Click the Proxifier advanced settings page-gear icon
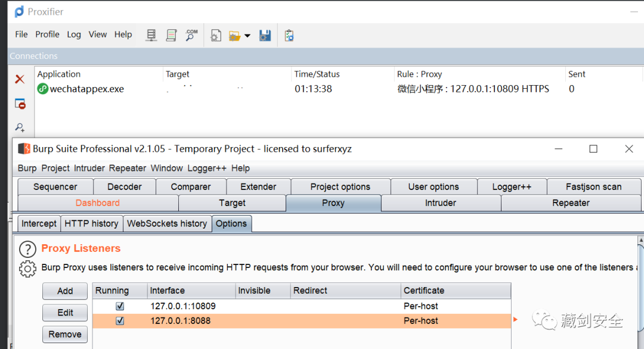The width and height of the screenshot is (644, 349). click(x=216, y=36)
